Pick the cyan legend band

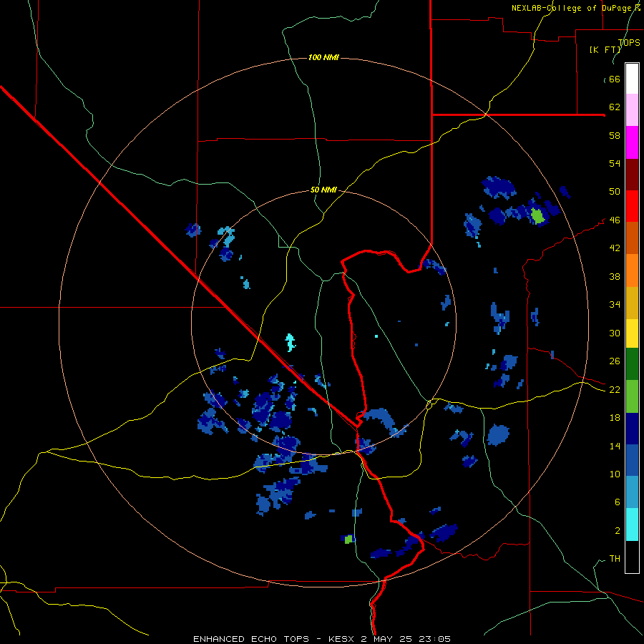(x=632, y=525)
